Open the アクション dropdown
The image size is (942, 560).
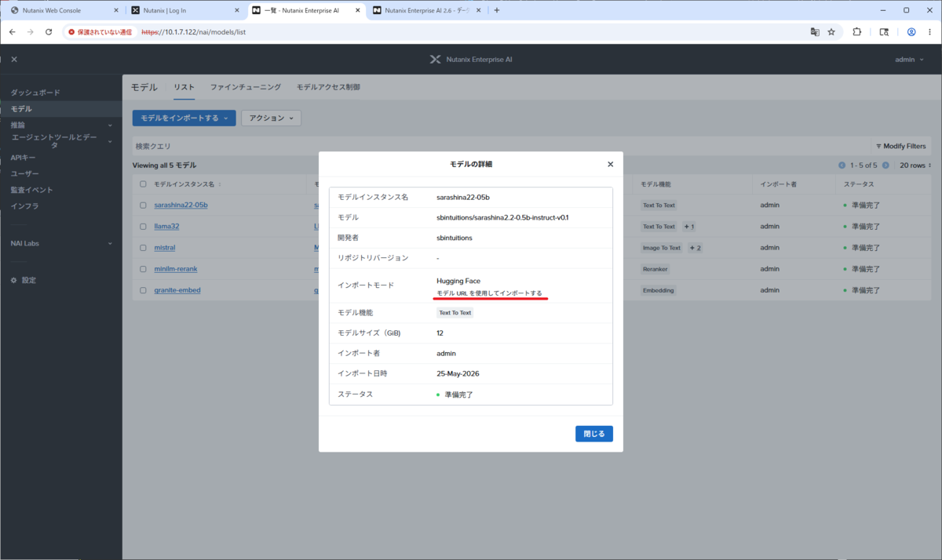point(271,118)
